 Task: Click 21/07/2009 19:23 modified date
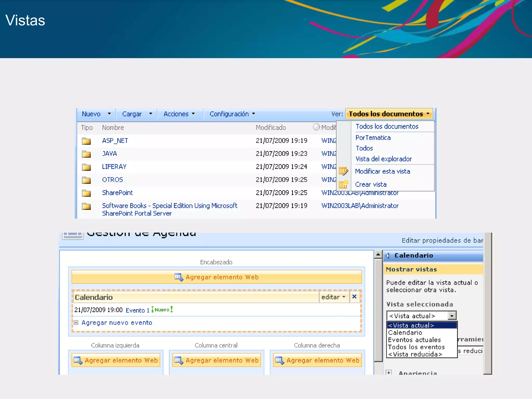point(281,154)
